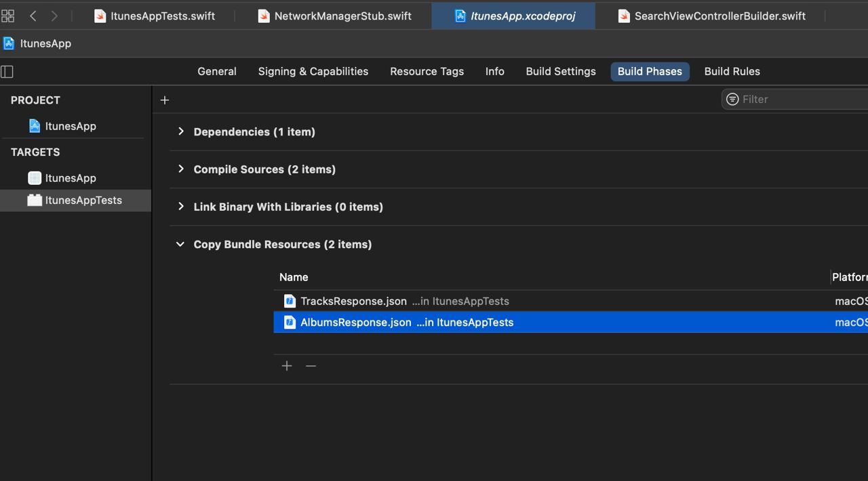
Task: Select the TracksResponse.json row
Action: point(570,301)
